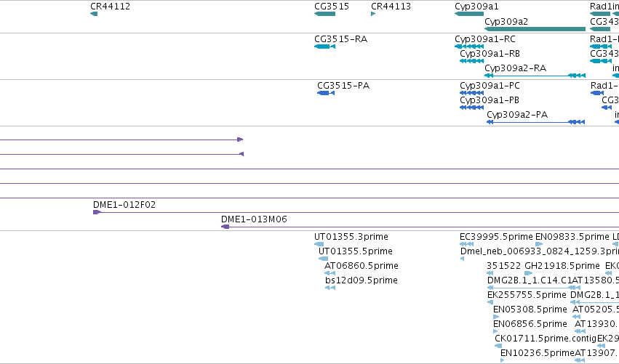Select the UT01355.5prime EST glyph
Viewport: 619px width, 364px height.
323,259
